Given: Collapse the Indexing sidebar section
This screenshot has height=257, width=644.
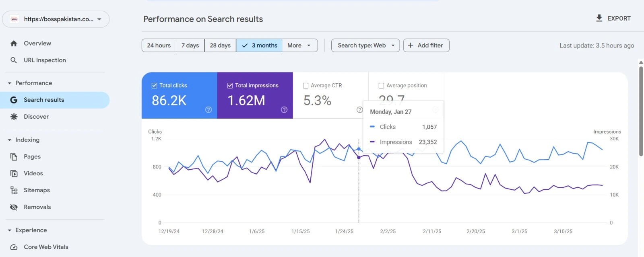Looking at the screenshot, I should coord(10,140).
